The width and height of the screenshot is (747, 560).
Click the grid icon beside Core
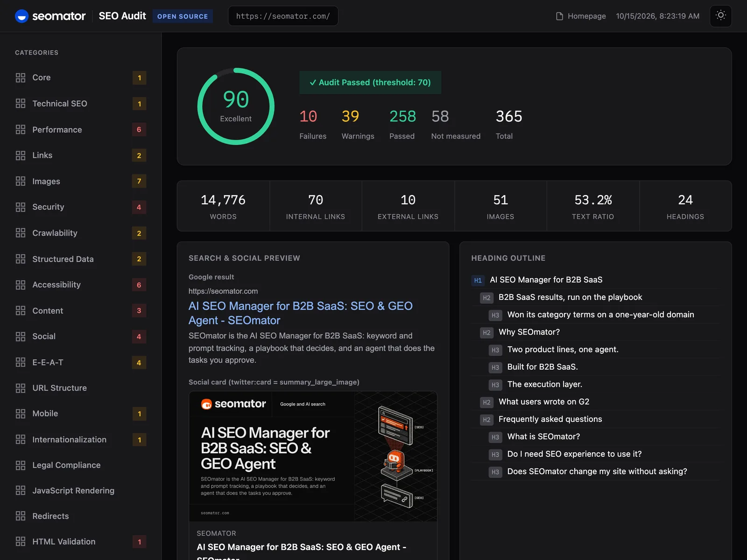click(21, 77)
